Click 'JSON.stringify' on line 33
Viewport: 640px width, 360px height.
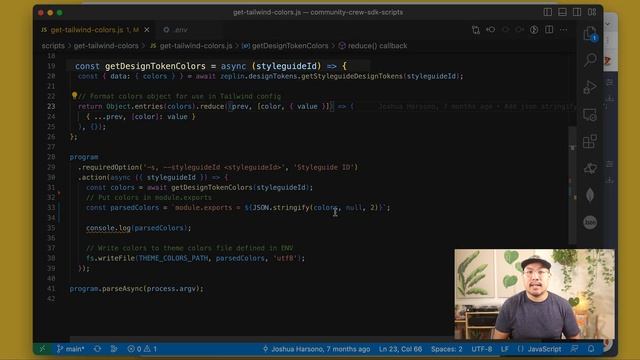point(281,207)
